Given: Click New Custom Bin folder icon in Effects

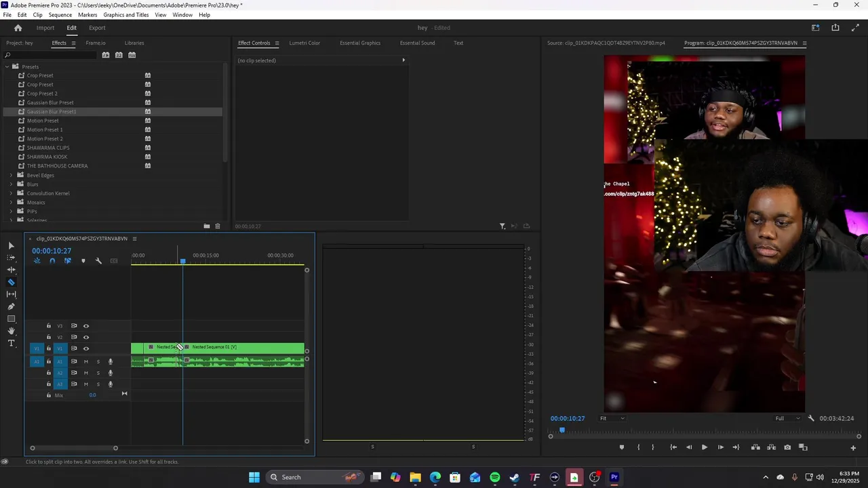Looking at the screenshot, I should (207, 226).
